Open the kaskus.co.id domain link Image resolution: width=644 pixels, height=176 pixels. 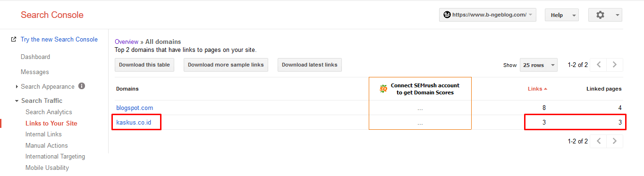pos(135,123)
